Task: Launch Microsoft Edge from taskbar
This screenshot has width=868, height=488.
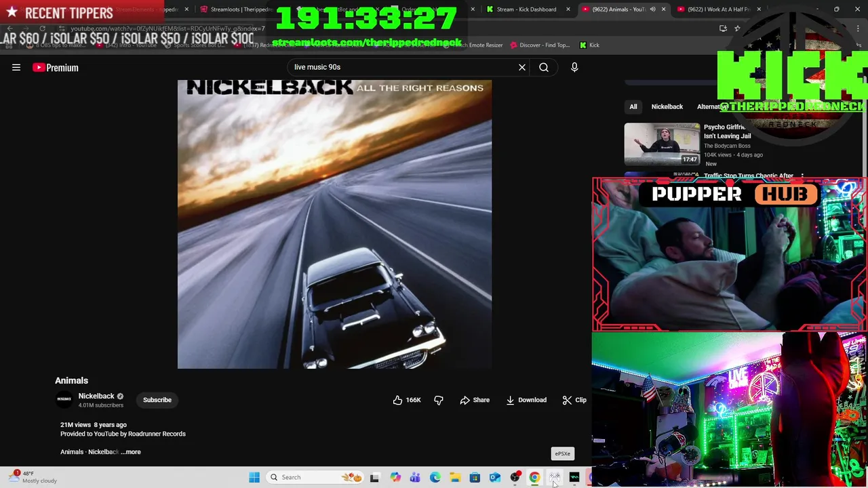Action: tap(435, 477)
